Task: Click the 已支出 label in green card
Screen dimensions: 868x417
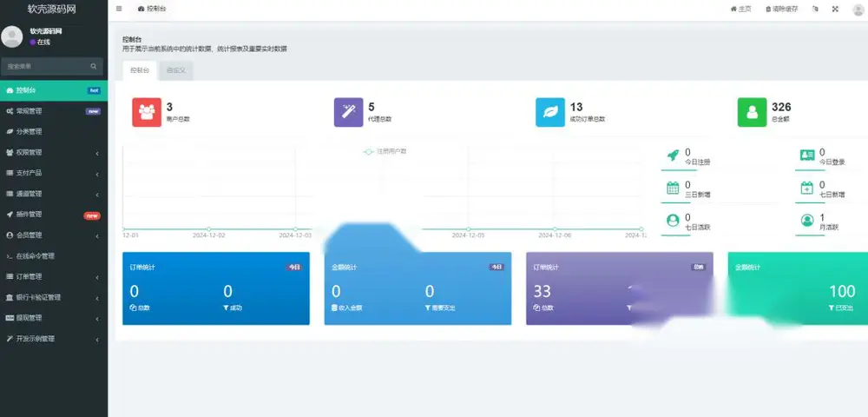Action: click(841, 308)
